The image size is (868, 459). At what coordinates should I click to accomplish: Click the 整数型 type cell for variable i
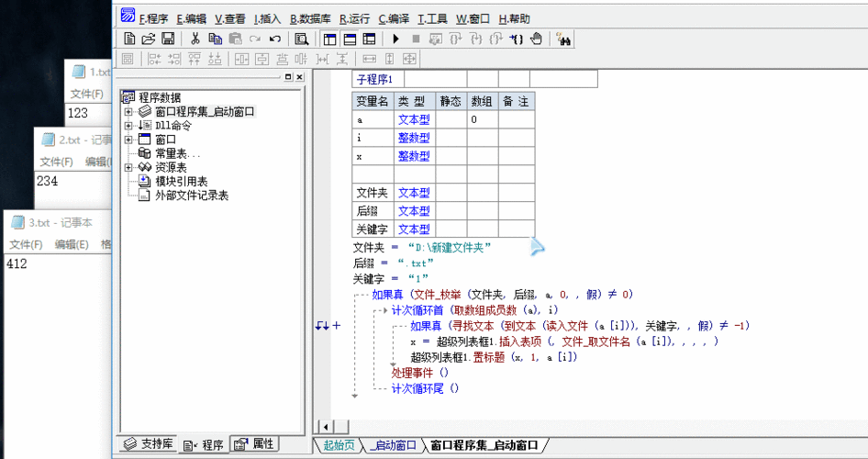coord(415,138)
